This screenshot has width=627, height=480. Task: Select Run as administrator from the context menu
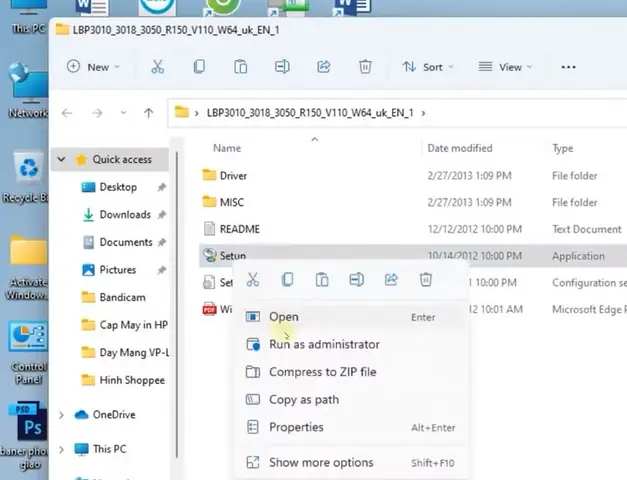tap(324, 344)
